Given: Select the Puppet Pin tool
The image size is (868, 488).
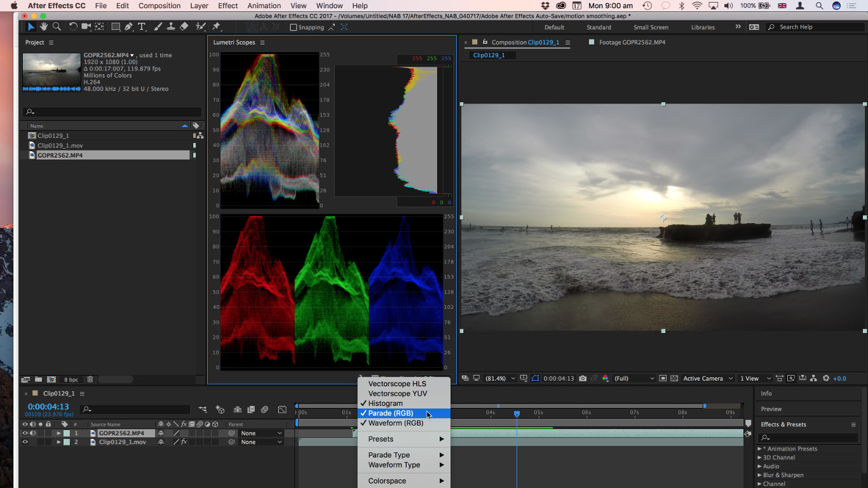Looking at the screenshot, I should point(216,27).
